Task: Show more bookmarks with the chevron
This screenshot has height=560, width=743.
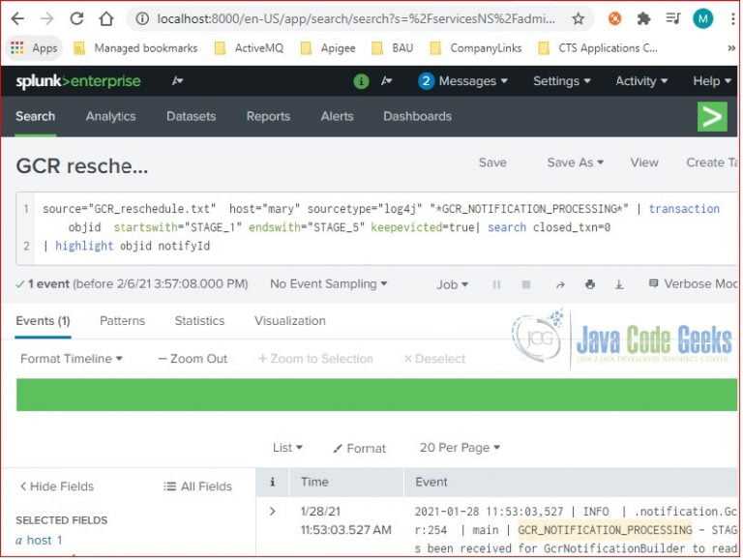Action: click(x=731, y=47)
